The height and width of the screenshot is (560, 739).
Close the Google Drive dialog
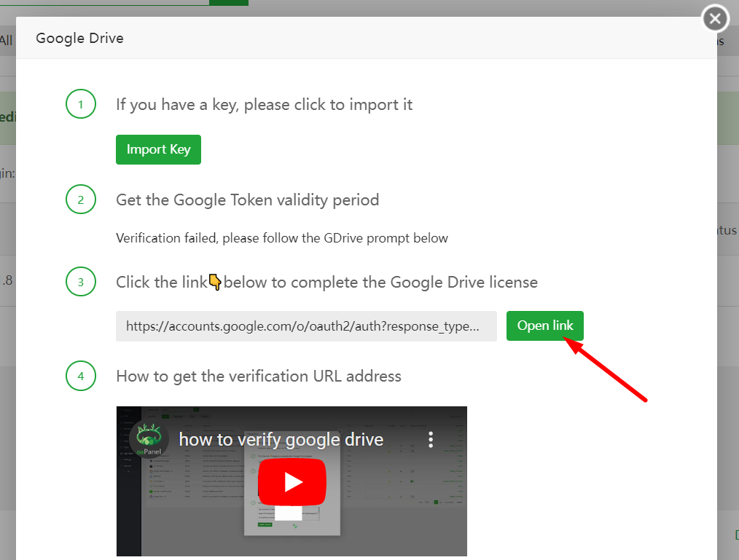tap(716, 19)
